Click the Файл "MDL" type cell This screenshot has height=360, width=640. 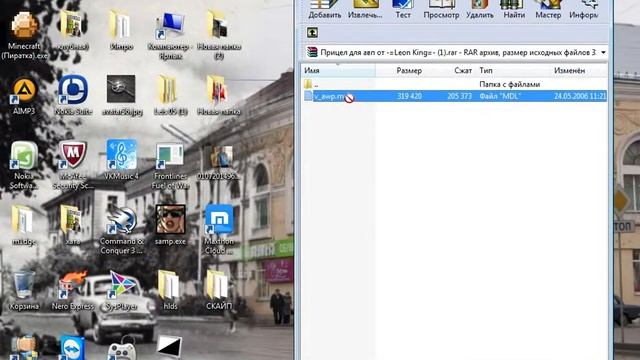(x=500, y=96)
